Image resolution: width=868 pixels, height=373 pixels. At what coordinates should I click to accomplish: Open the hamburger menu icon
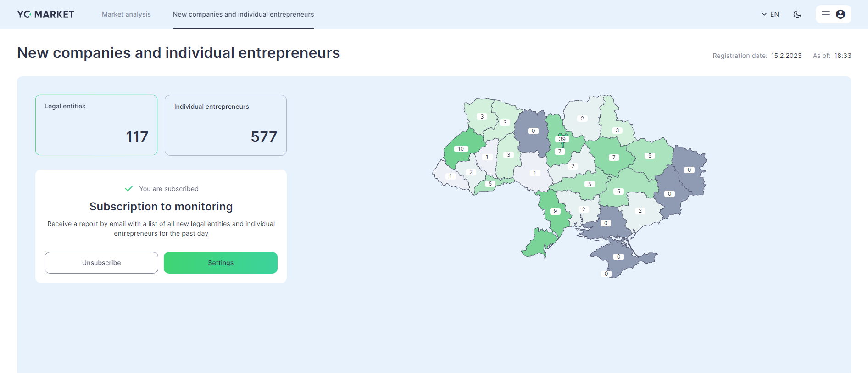click(826, 14)
